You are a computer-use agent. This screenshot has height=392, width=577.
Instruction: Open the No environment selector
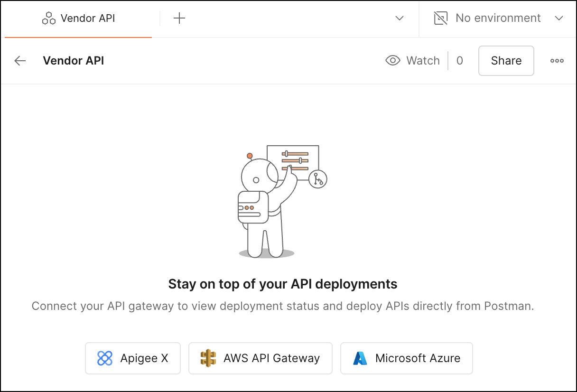point(498,19)
